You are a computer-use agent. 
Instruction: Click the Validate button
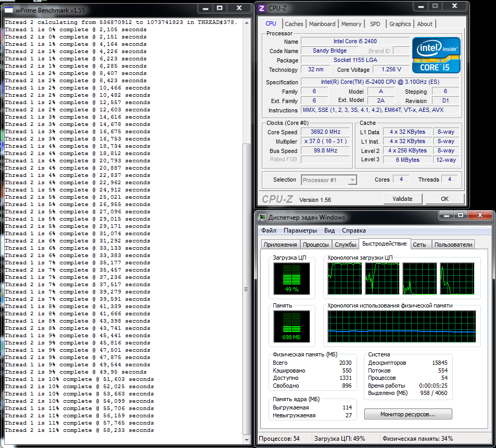402,199
